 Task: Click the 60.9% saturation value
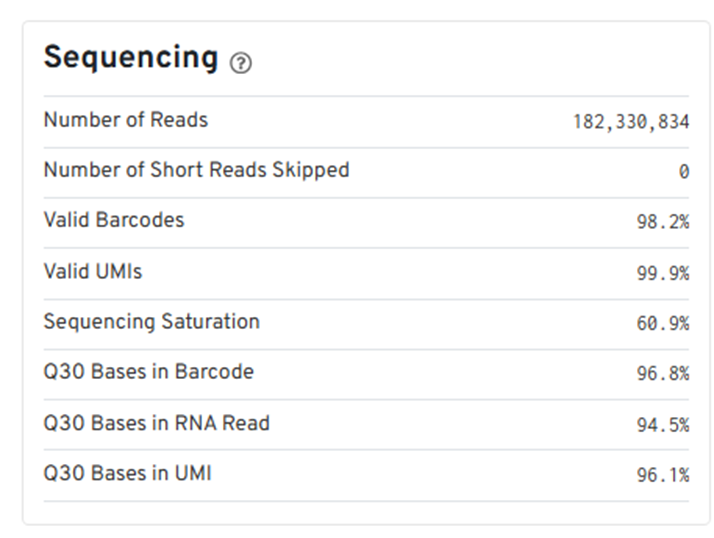coord(662,324)
